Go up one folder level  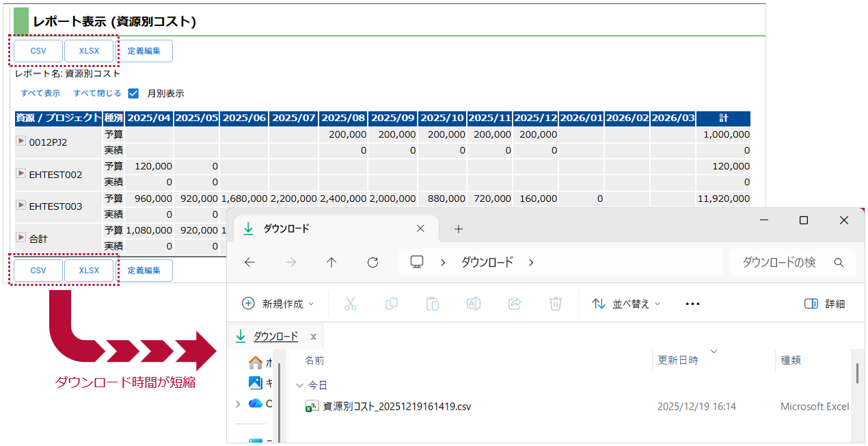tap(331, 262)
